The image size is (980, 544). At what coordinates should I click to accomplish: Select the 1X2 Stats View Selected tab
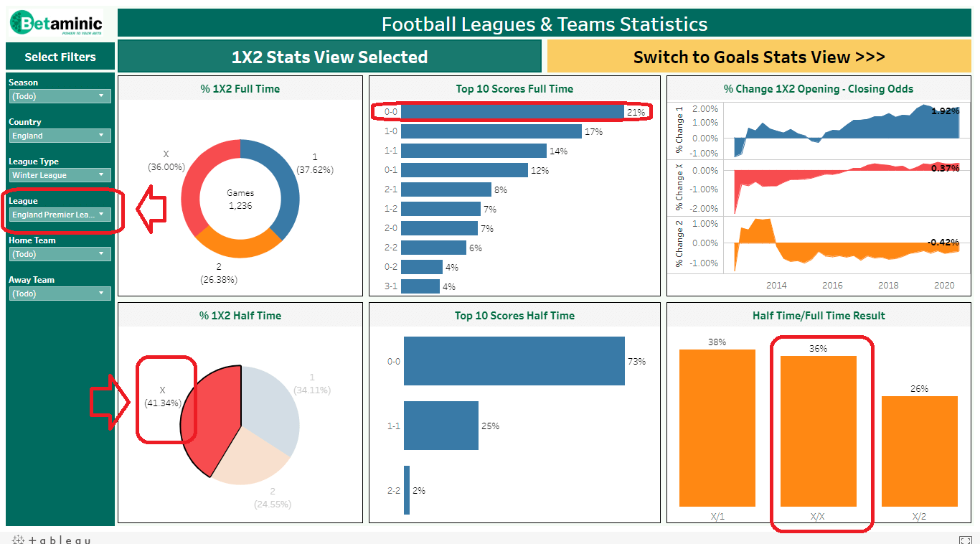[329, 57]
